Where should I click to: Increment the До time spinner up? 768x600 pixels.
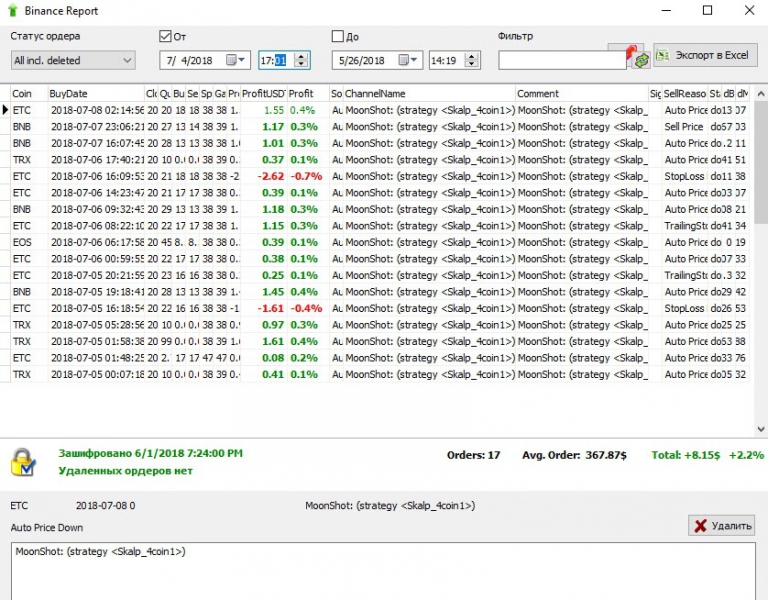click(x=472, y=56)
